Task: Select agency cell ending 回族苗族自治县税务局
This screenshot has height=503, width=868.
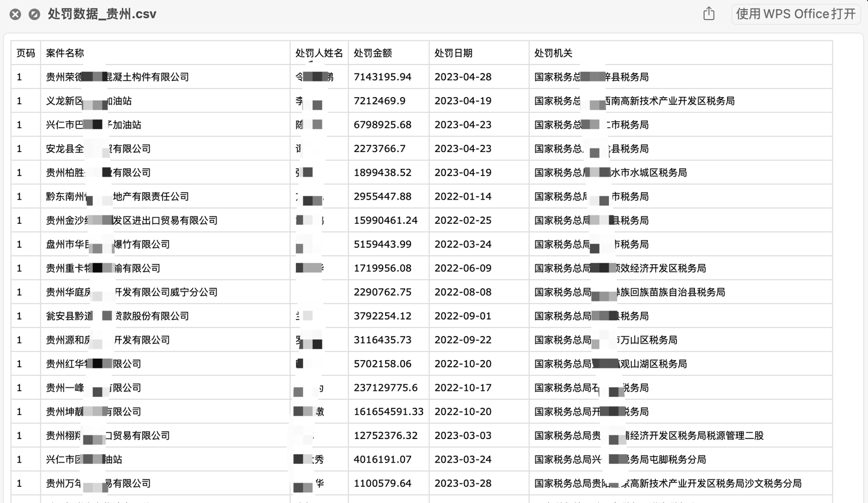Action: click(681, 292)
